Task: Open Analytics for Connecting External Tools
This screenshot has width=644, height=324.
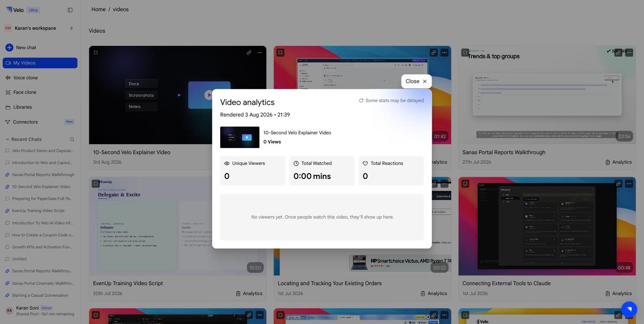Action: [x=618, y=293]
